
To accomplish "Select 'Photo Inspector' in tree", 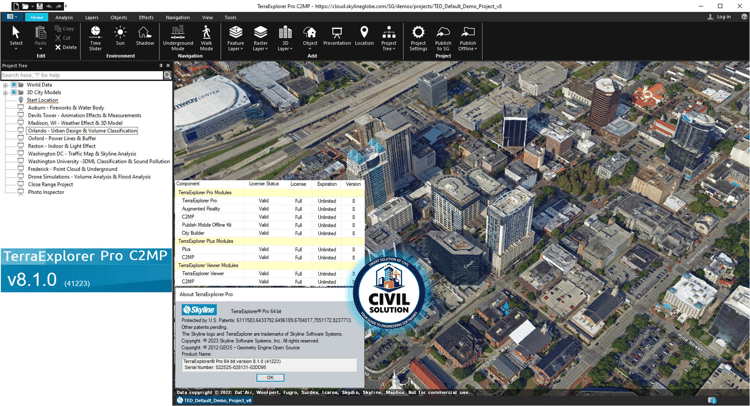I will pyautogui.click(x=46, y=192).
